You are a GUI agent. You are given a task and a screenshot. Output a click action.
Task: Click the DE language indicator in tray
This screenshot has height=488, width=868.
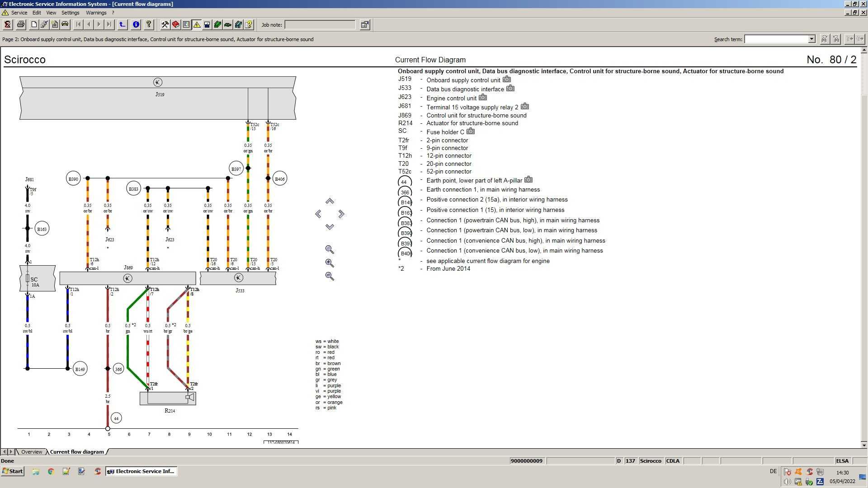coord(773,471)
